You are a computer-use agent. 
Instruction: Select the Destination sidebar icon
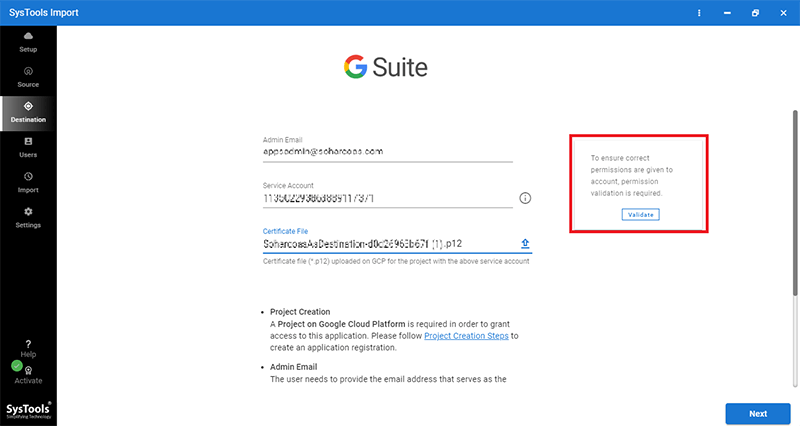click(28, 106)
